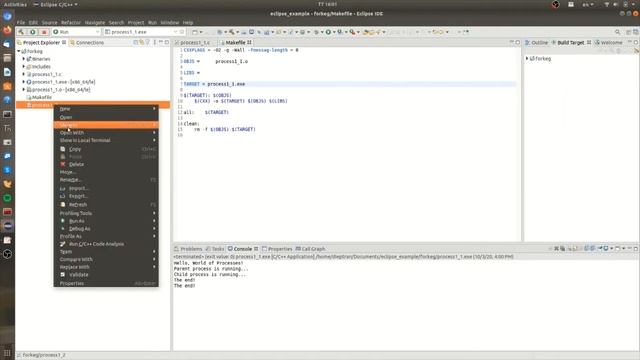Screen dimensions: 640x360
Task: Select the Connections tab
Action: point(87,42)
